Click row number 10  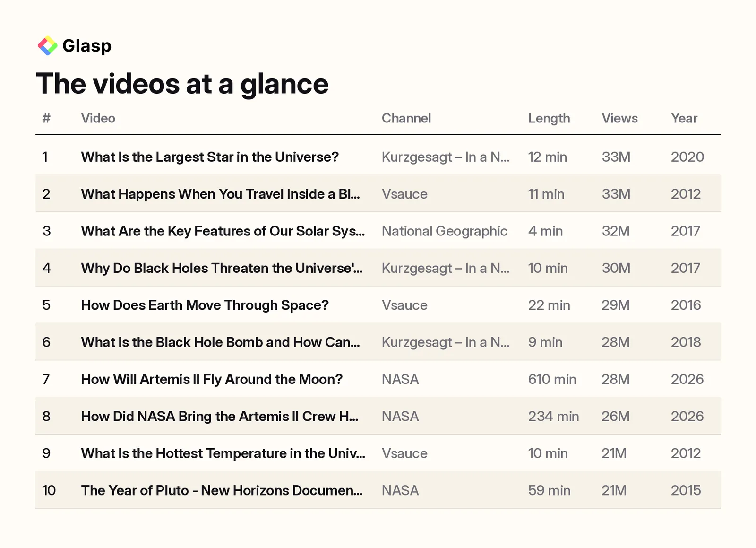49,490
